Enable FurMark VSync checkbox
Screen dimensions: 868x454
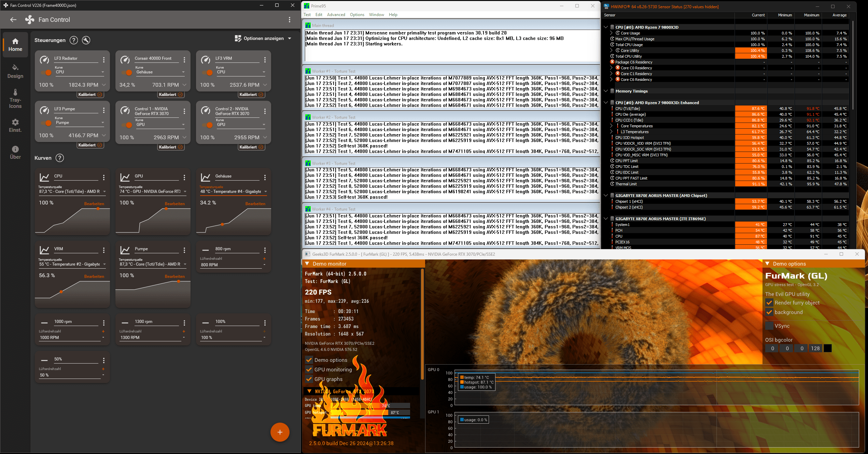pos(769,326)
